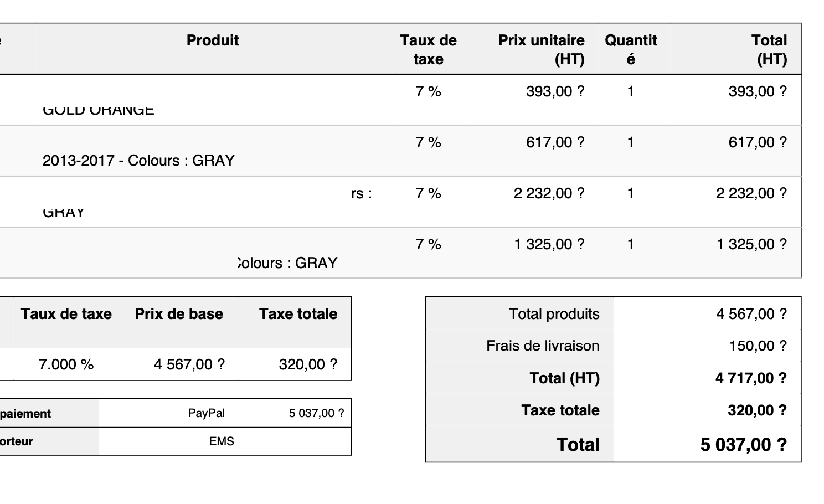Click the large bold 5 037,00 grand total
This screenshot has height=504, width=824.
tap(743, 445)
